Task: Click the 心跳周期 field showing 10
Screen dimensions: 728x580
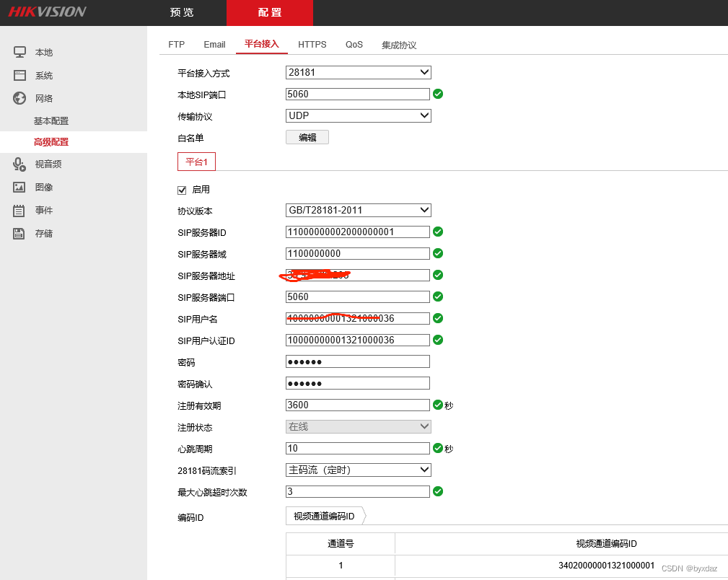Action: 357,448
